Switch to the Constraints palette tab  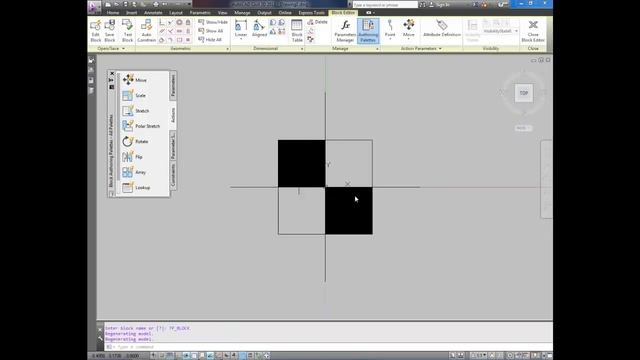click(173, 176)
